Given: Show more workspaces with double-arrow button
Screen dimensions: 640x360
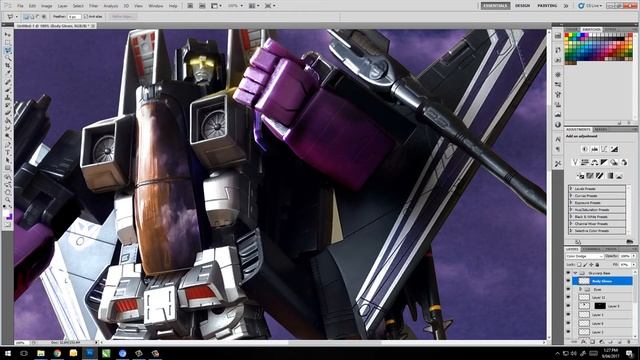Looking at the screenshot, I should tap(566, 6).
